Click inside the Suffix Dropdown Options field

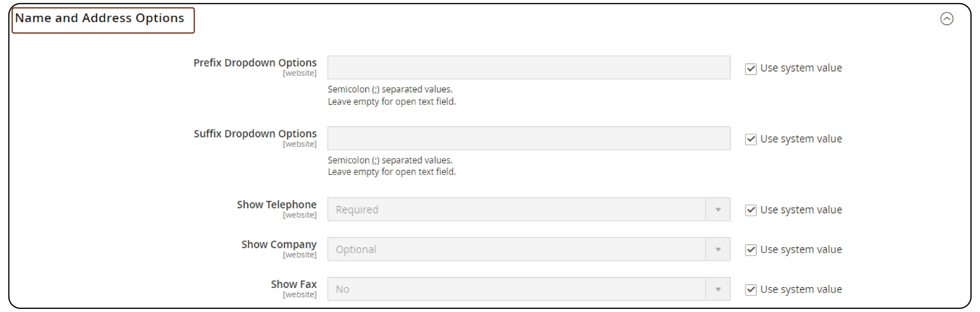point(529,138)
